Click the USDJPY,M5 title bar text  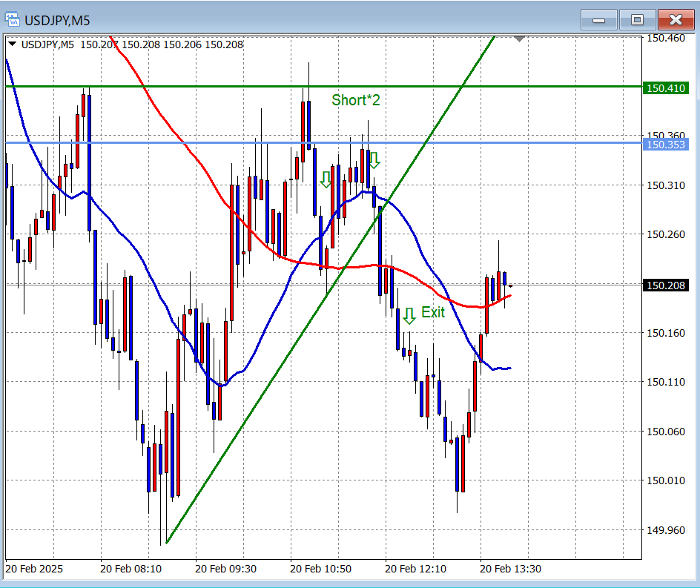(58, 20)
